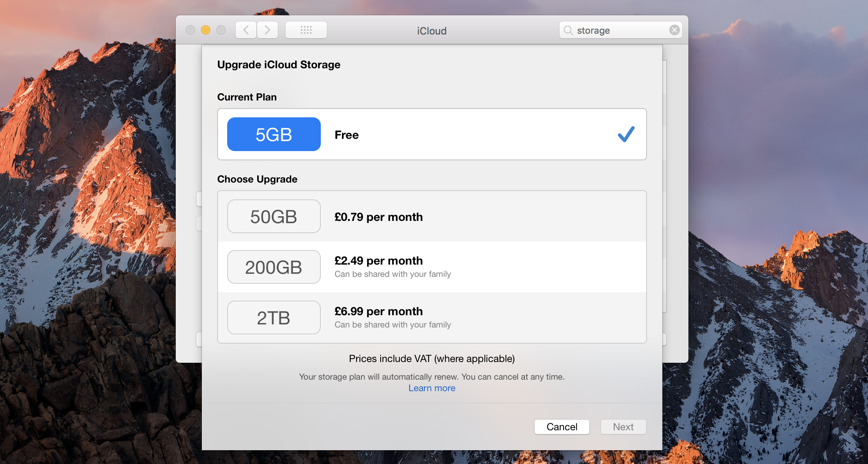Click the £6.99 per month price
The image size is (868, 464).
[x=378, y=311]
